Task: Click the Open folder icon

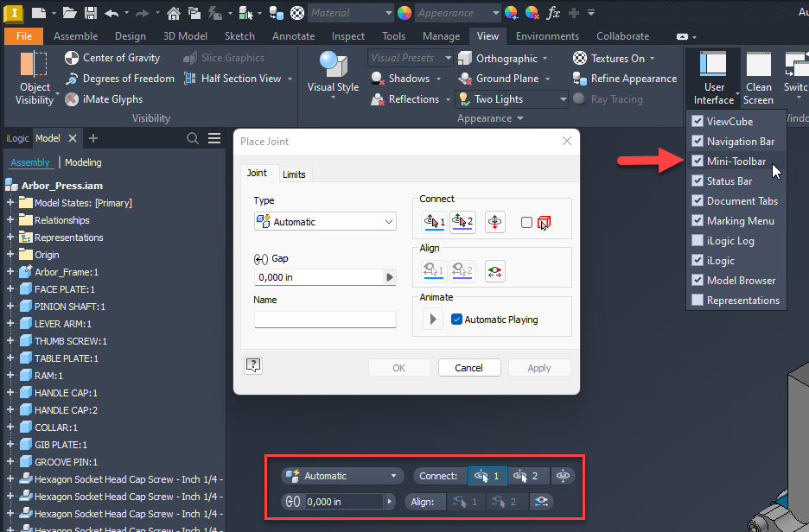Action: (70, 13)
